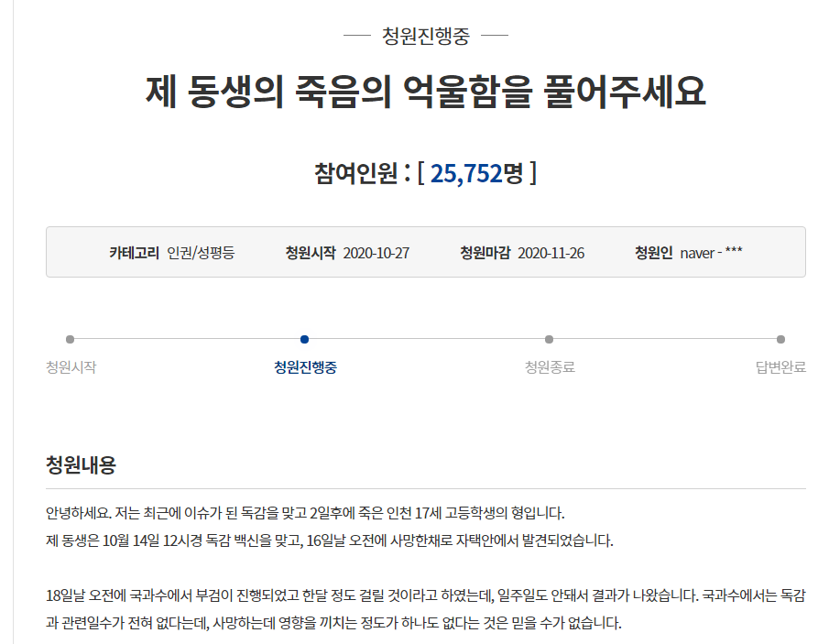Click the 인권/성평등 category value

click(x=201, y=253)
